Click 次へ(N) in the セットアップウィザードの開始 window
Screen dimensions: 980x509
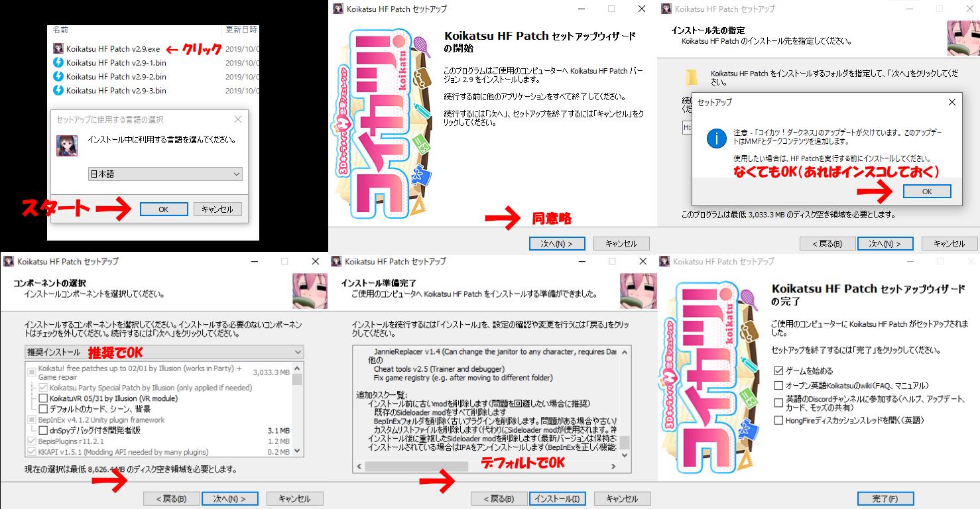coord(556,243)
